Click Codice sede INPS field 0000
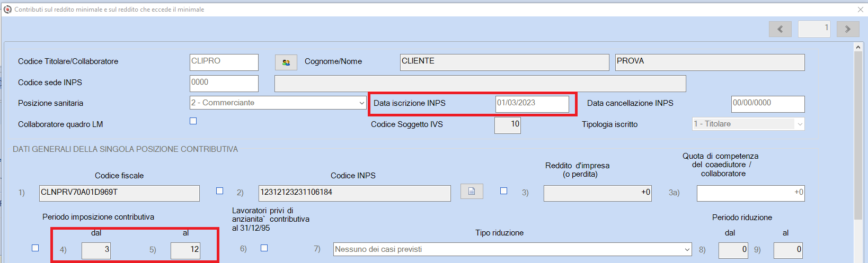The image size is (868, 263). (x=224, y=84)
